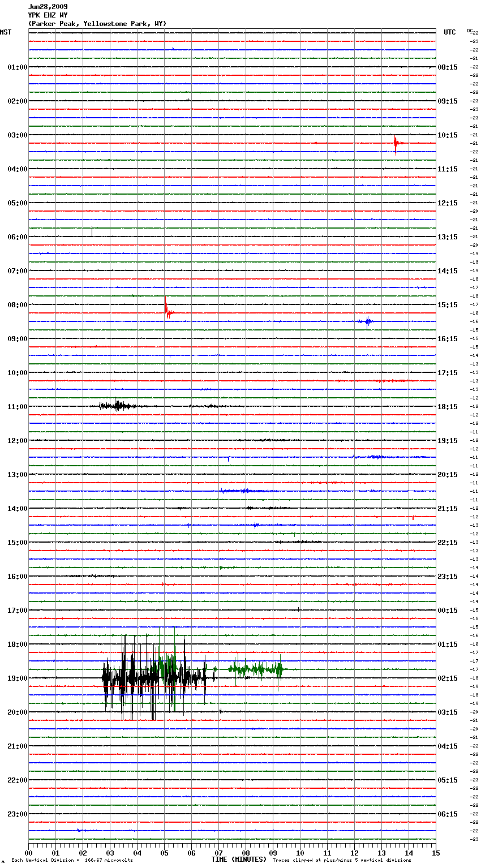Click the 18:15 UTC time label
The height and width of the screenshot is (868, 481).
point(448,407)
